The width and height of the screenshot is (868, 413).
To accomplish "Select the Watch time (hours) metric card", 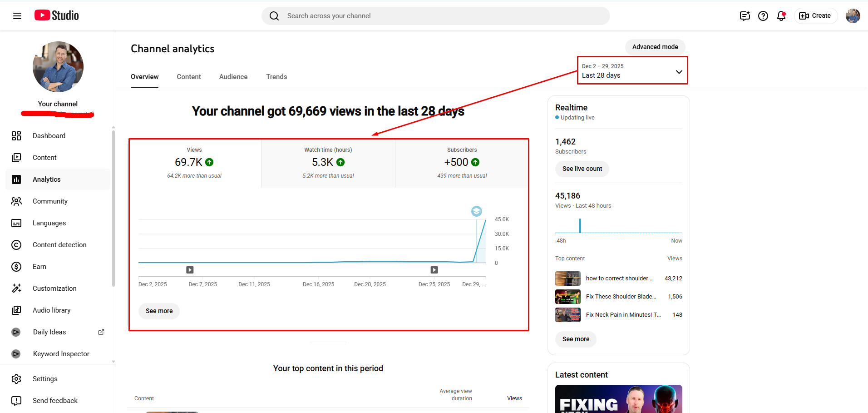I will pos(328,163).
